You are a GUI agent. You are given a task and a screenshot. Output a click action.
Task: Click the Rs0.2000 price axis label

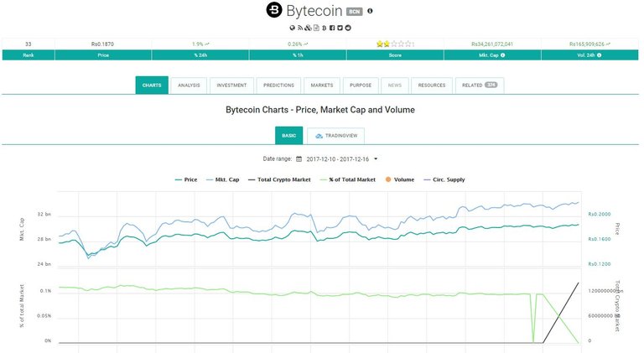click(600, 215)
